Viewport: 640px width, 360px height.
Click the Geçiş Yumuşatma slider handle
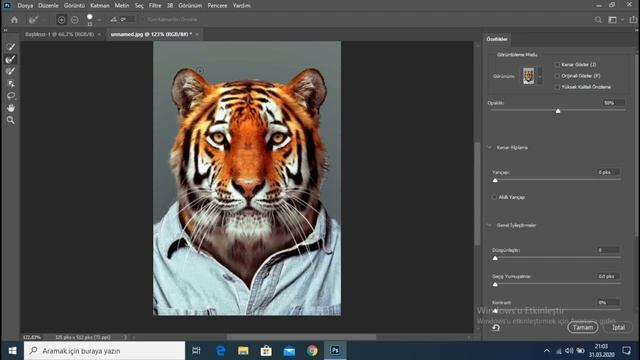(495, 284)
